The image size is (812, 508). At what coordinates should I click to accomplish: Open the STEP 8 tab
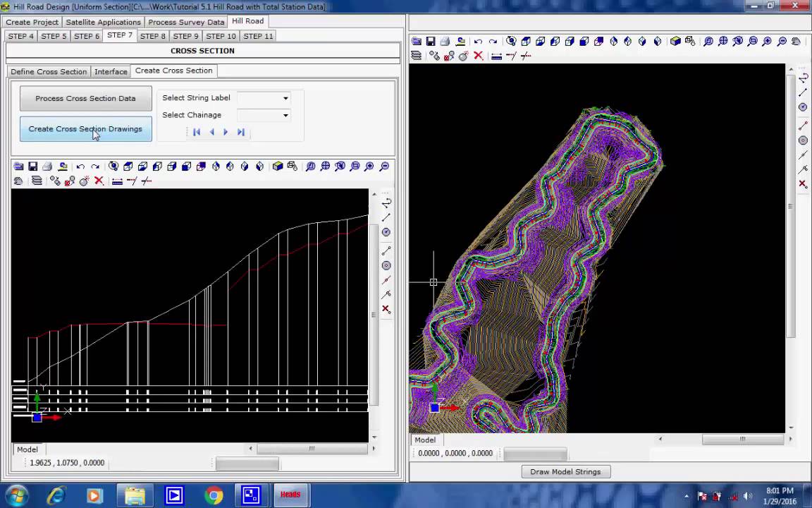click(153, 36)
